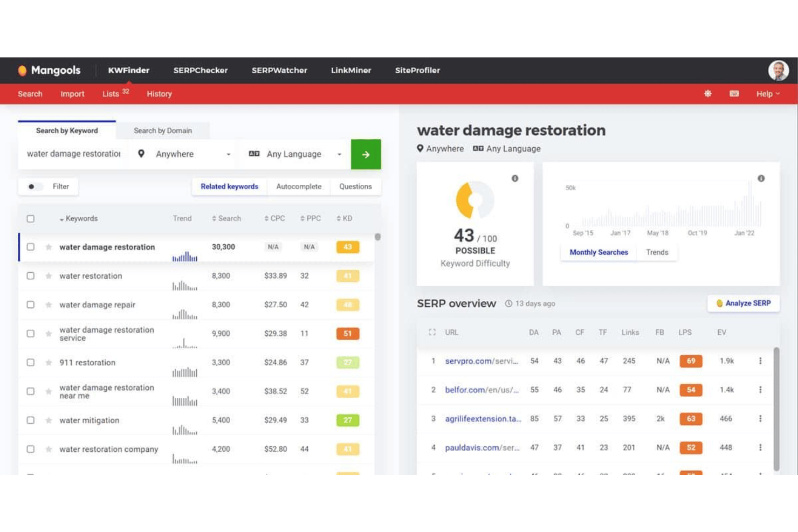This screenshot has width=798, height=532.
Task: Open the Help dropdown menu
Action: [x=768, y=94]
